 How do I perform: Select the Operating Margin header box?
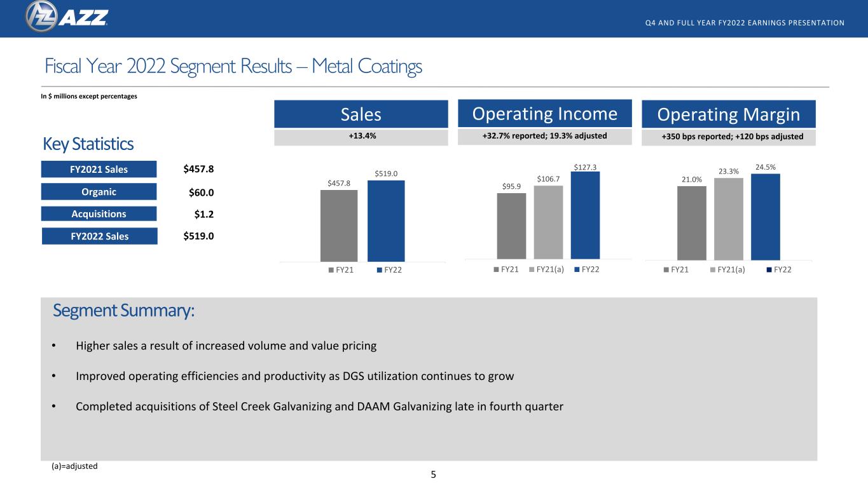click(x=729, y=114)
